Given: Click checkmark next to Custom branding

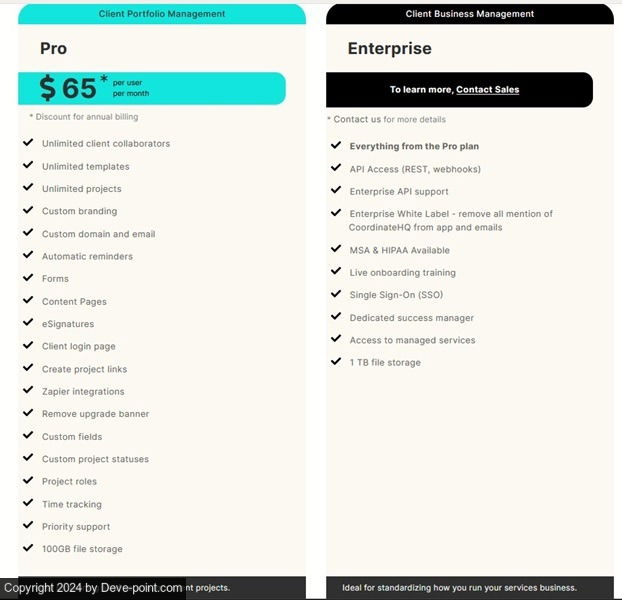Looking at the screenshot, I should pos(28,211).
